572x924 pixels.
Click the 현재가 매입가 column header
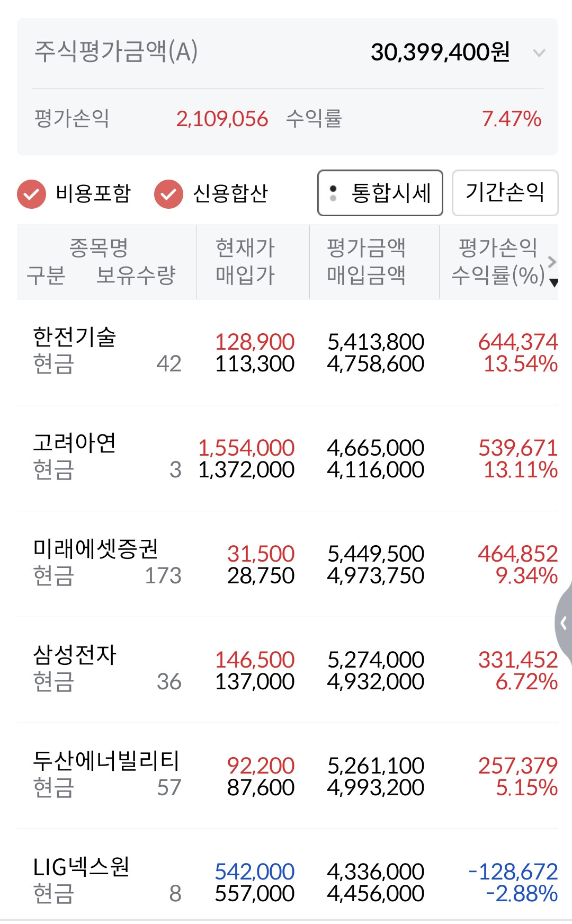[x=245, y=262]
